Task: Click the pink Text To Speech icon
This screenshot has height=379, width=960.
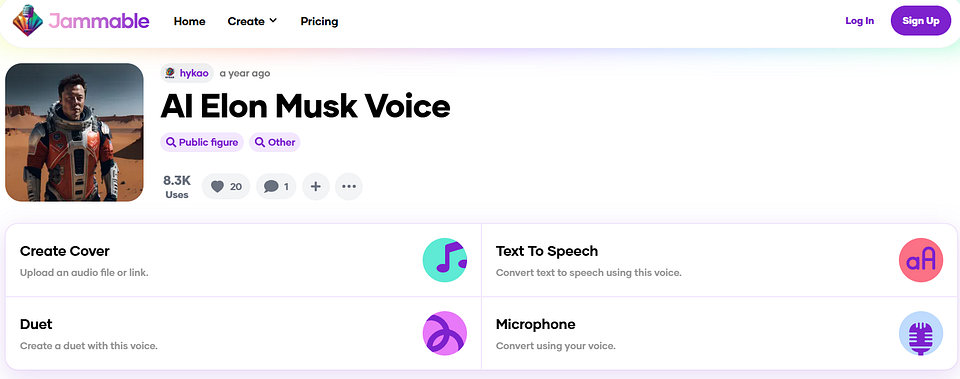Action: 921,260
